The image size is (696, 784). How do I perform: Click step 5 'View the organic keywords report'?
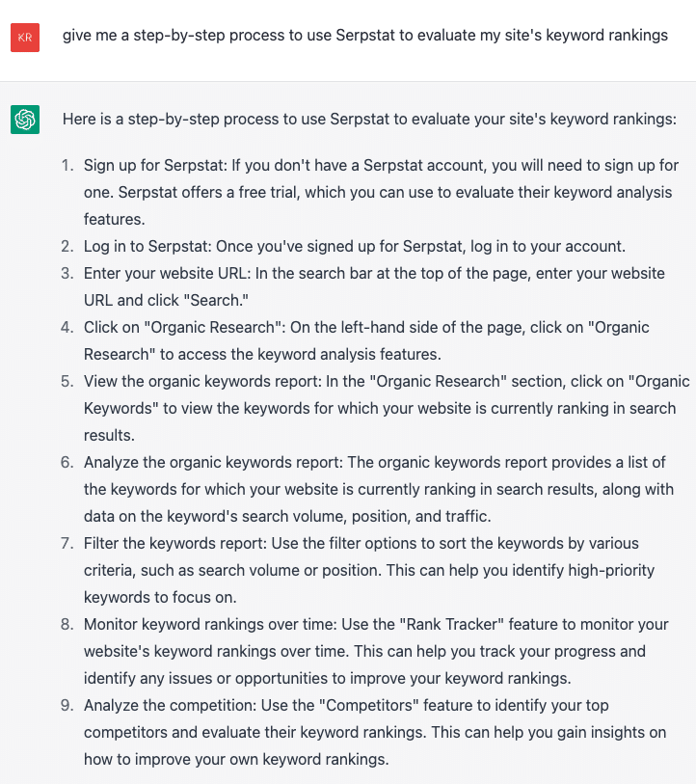[x=206, y=381]
